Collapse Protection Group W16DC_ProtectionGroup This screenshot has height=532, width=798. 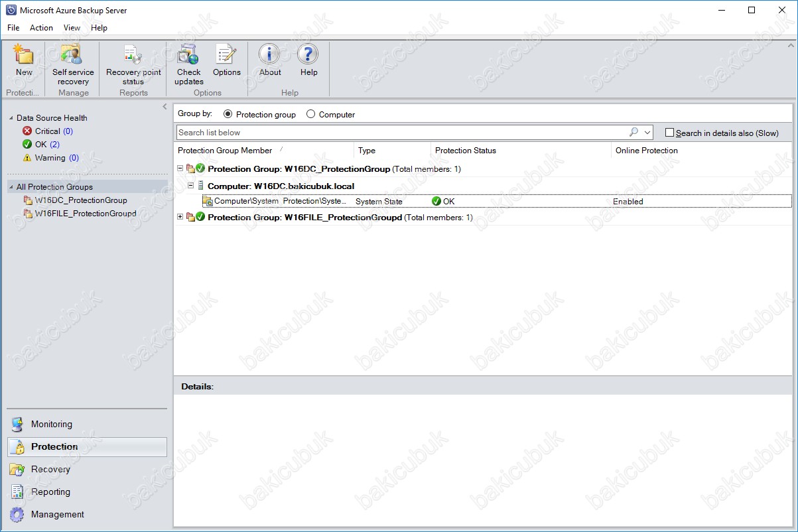pyautogui.click(x=180, y=168)
